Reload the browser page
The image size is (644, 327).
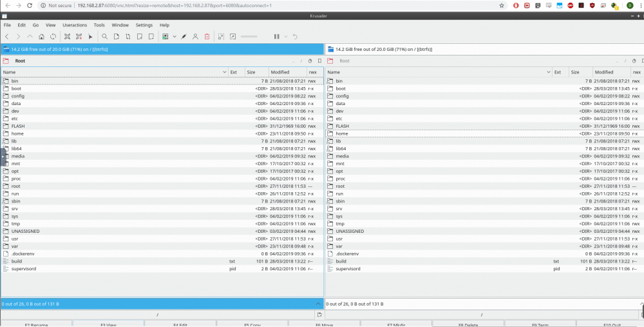click(x=29, y=6)
